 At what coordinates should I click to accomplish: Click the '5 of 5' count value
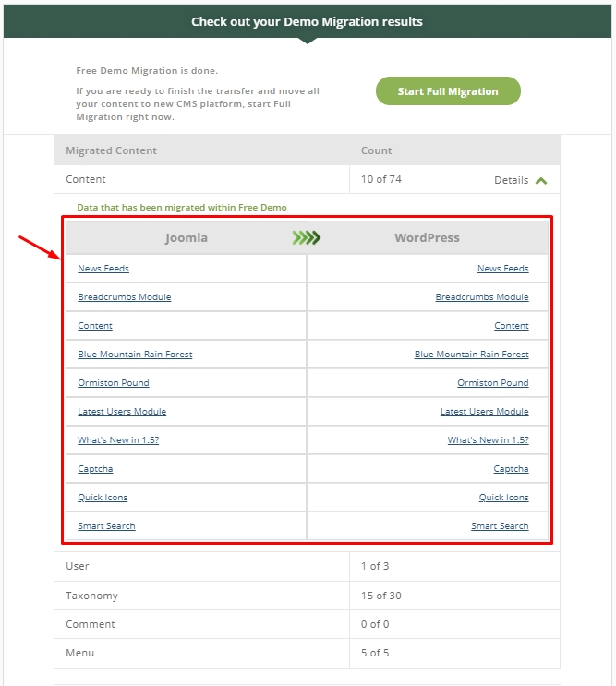[375, 653]
